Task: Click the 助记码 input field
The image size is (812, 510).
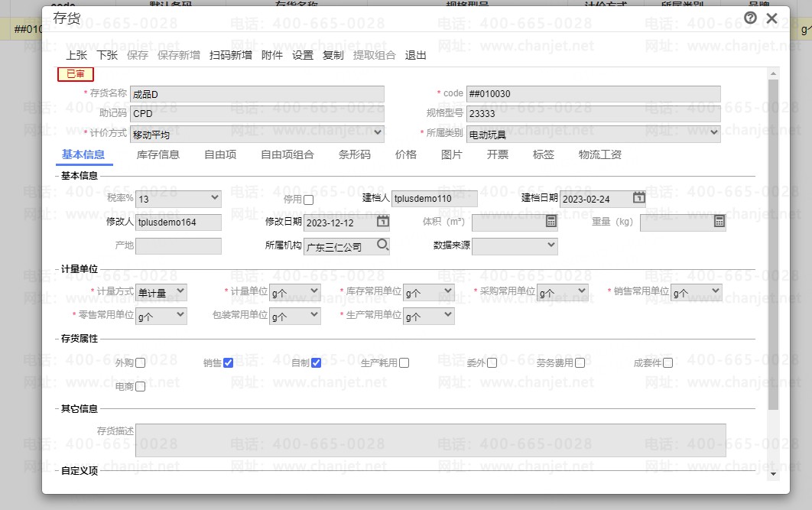Action: 258,114
